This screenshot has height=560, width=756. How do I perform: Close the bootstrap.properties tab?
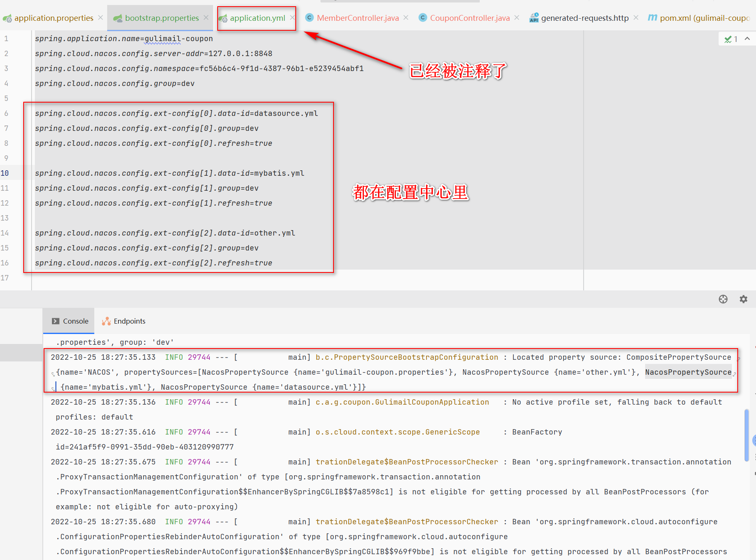(206, 17)
